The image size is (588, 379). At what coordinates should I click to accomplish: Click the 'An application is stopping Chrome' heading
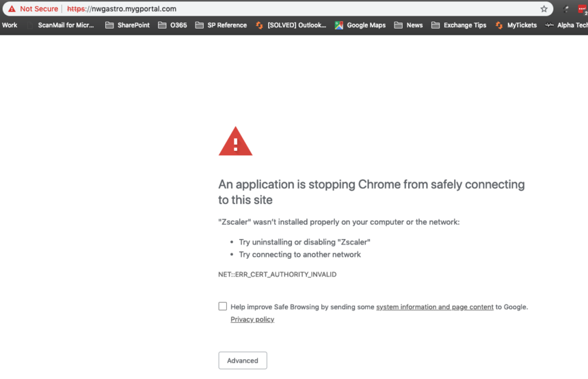(371, 192)
